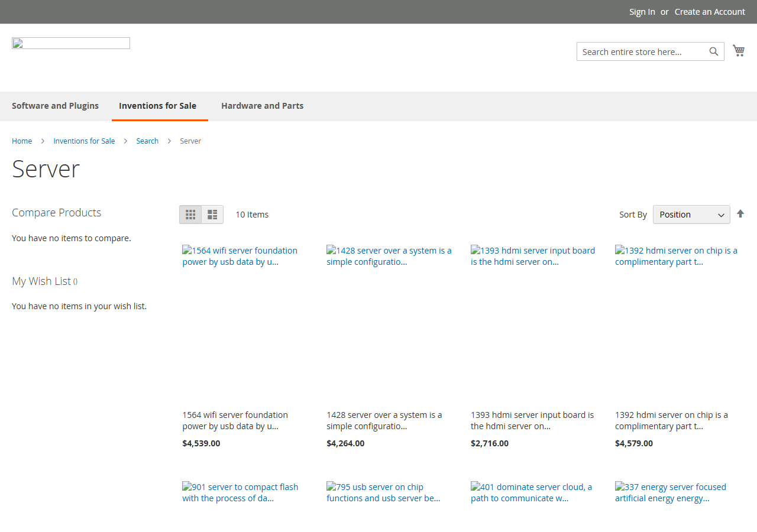Click the store logo image
The width and height of the screenshot is (757, 532).
(71, 43)
